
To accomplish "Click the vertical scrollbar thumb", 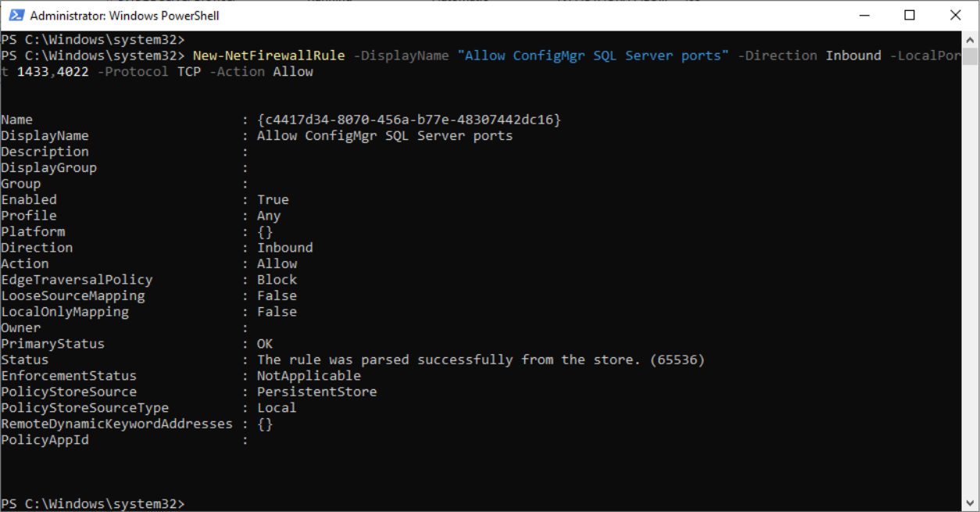I will 970,56.
